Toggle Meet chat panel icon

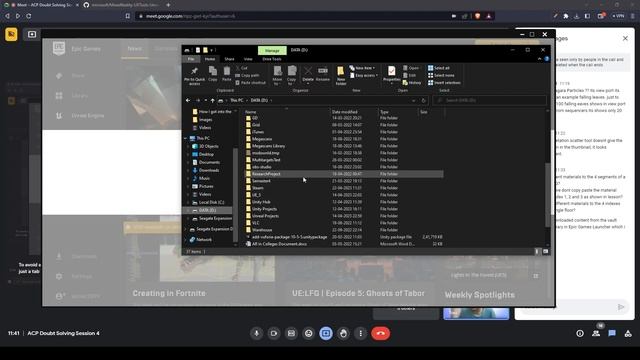point(612,333)
